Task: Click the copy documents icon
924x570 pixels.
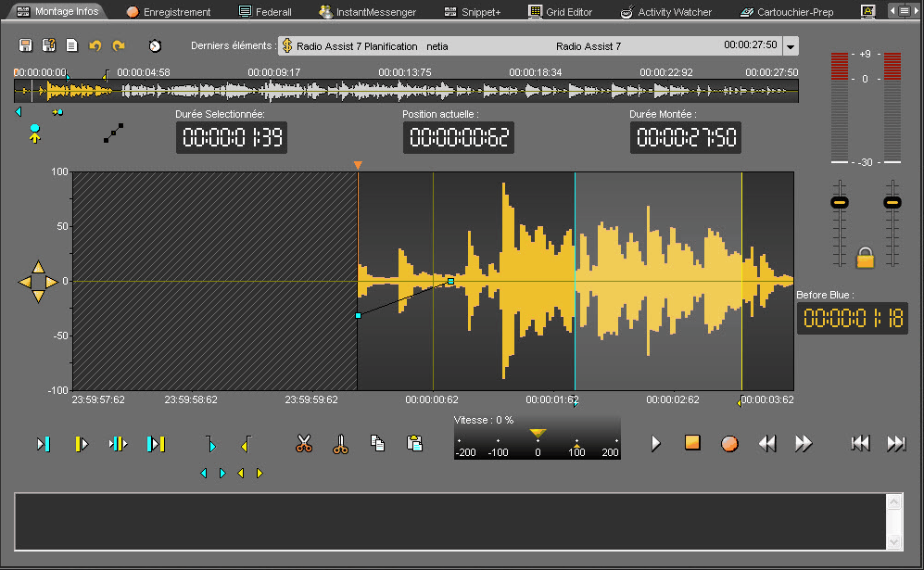Action: (378, 444)
